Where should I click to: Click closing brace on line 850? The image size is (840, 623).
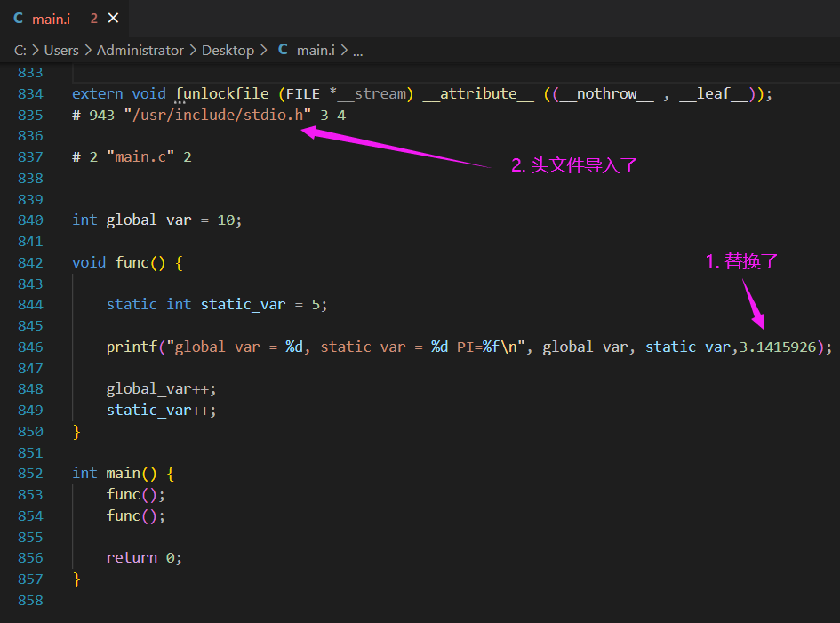click(x=76, y=432)
